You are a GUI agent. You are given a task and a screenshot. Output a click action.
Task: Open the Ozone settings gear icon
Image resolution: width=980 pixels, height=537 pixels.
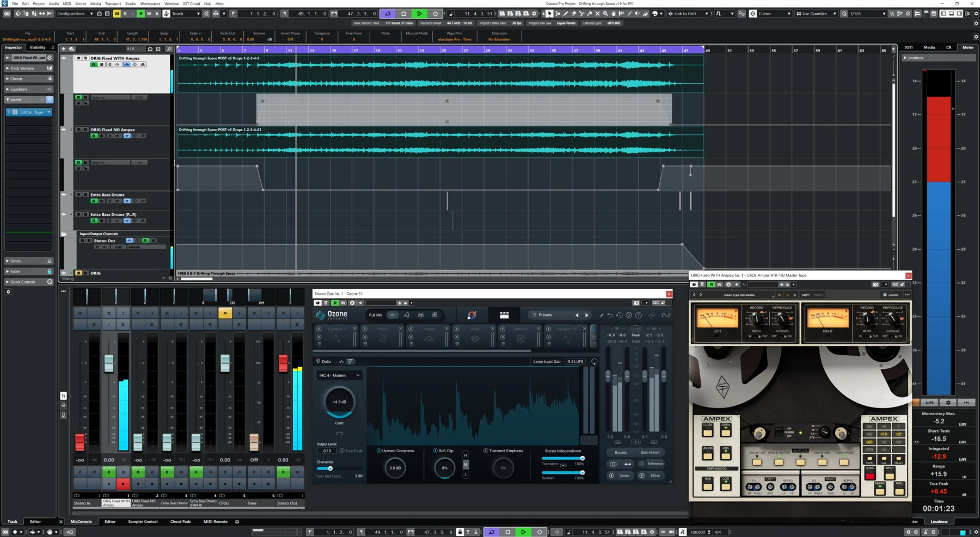(x=628, y=314)
